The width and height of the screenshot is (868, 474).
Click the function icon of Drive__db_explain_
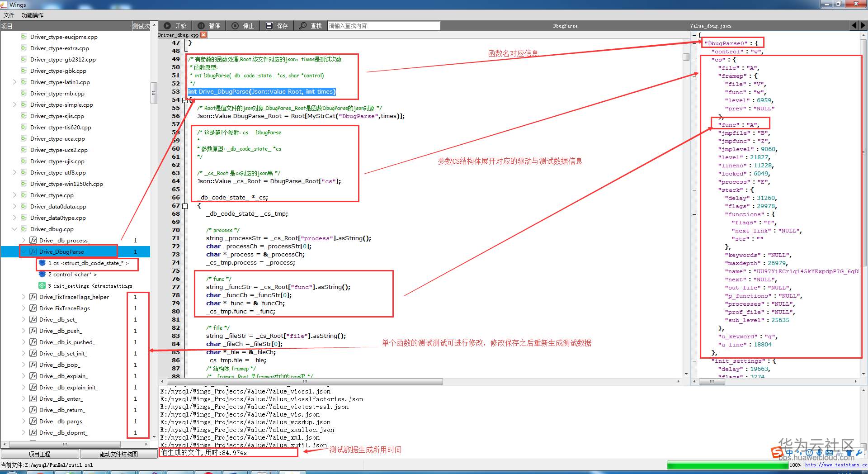[33, 376]
